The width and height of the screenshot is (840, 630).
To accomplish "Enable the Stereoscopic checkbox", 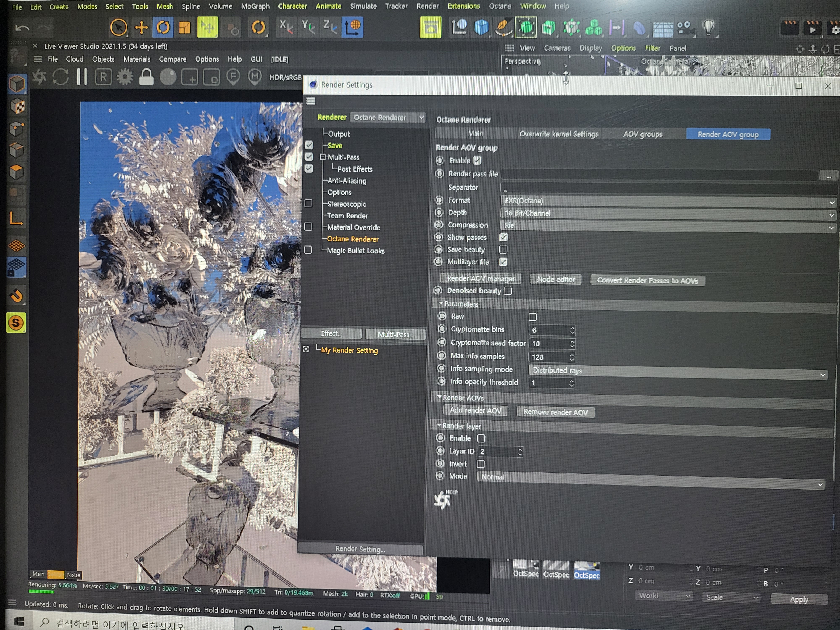I will point(308,204).
